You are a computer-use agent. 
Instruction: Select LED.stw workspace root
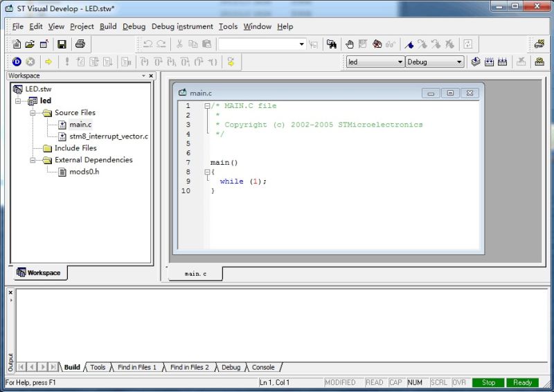point(38,89)
